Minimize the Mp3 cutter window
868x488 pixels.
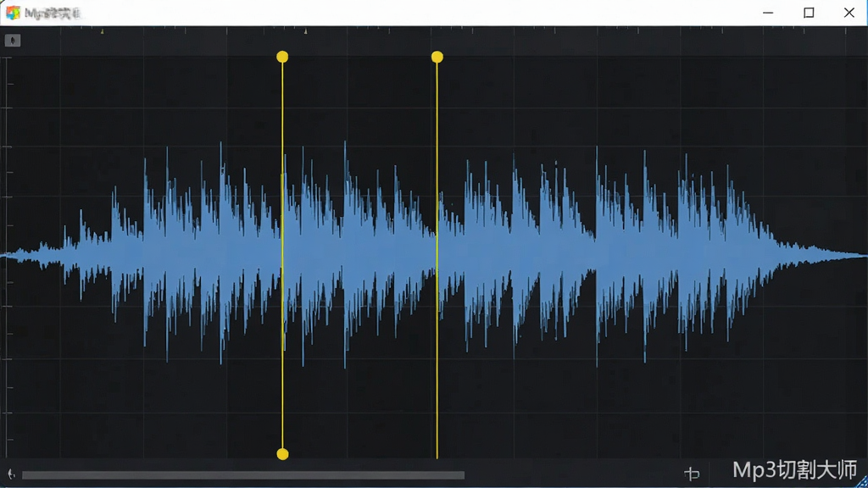(768, 12)
